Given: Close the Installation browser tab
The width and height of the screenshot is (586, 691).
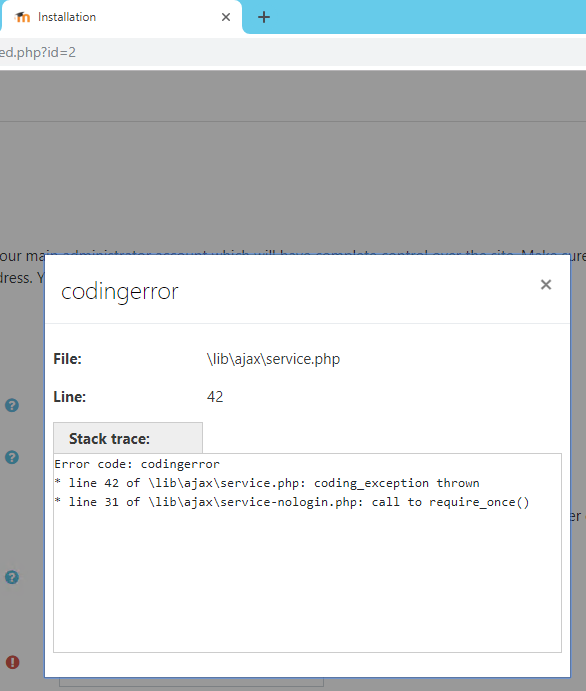Looking at the screenshot, I should coord(226,17).
